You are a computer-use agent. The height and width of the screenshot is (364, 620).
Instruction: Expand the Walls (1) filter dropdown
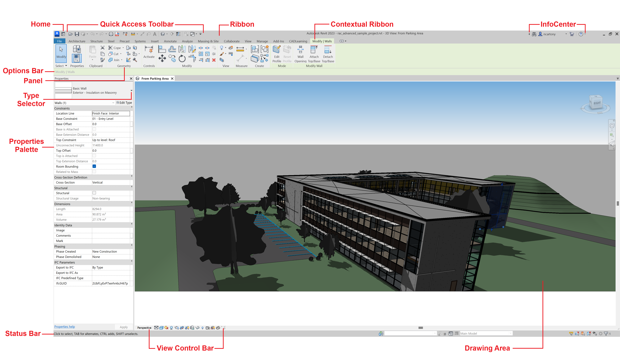(x=113, y=103)
